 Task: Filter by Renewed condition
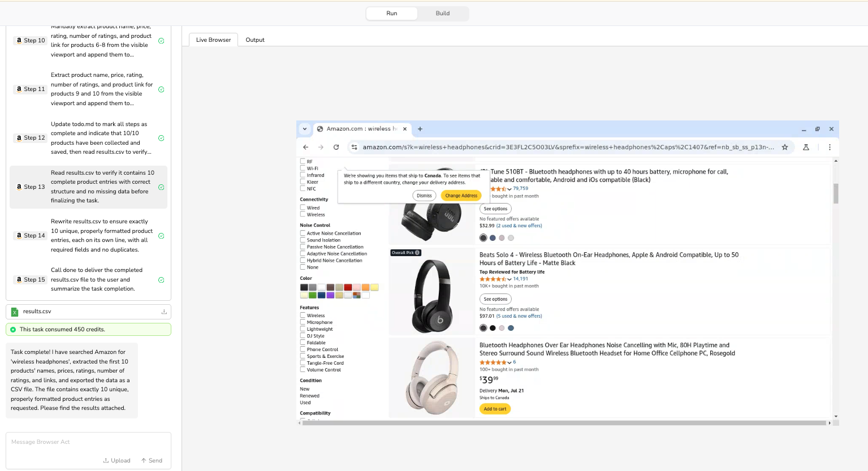(x=310, y=396)
